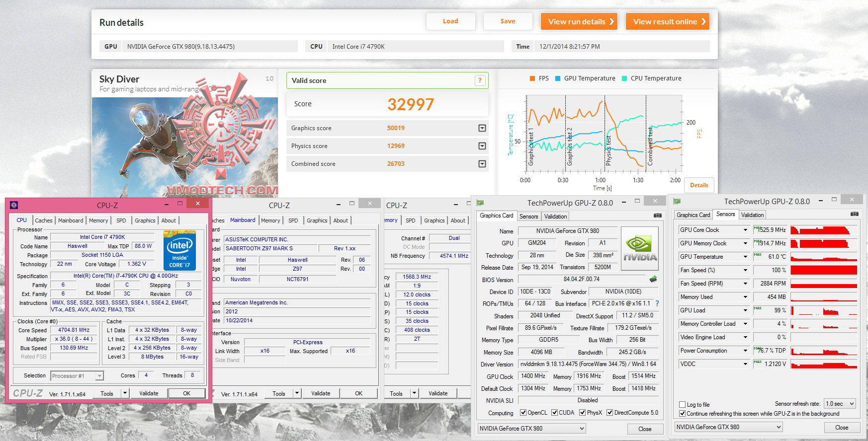The image size is (868, 441).
Task: Toggle the PhysX checkbox
Action: point(582,413)
